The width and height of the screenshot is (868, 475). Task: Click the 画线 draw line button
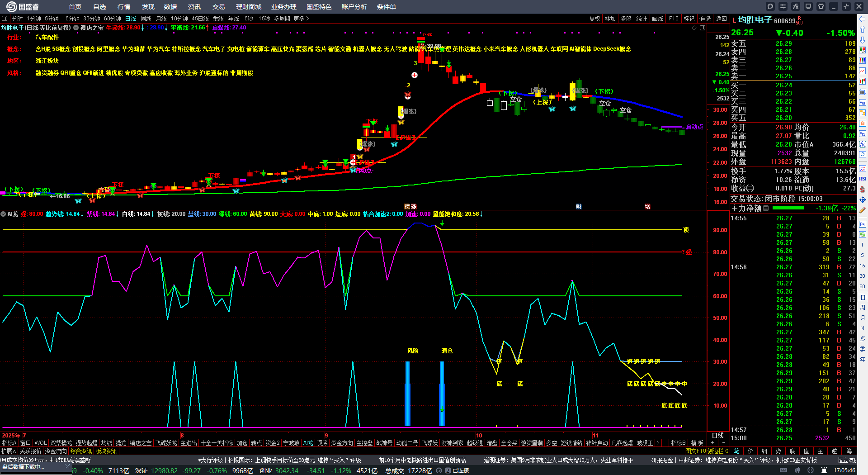point(657,19)
